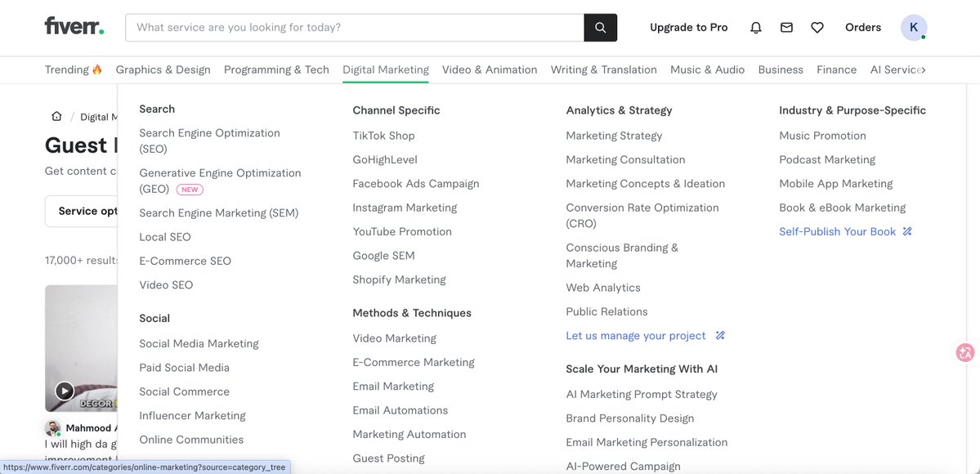This screenshot has width=980, height=474.
Task: Select Facebook Ads Campaign
Action: 416,184
